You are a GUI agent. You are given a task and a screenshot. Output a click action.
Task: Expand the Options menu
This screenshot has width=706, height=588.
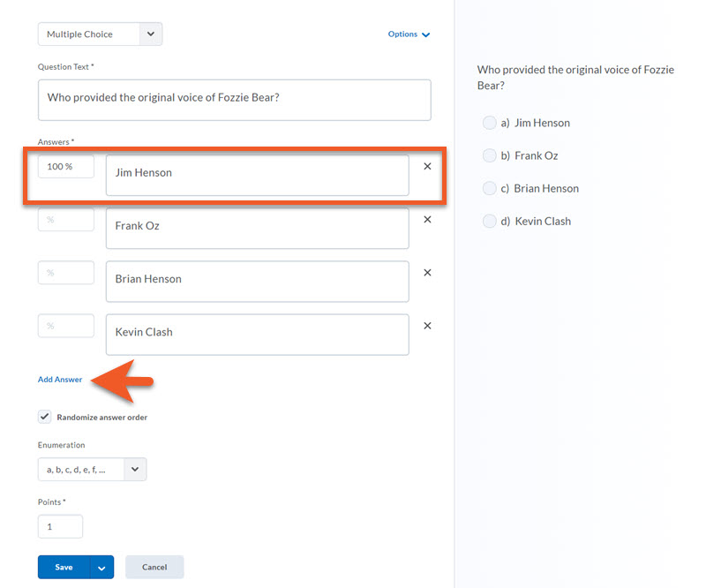coord(409,34)
